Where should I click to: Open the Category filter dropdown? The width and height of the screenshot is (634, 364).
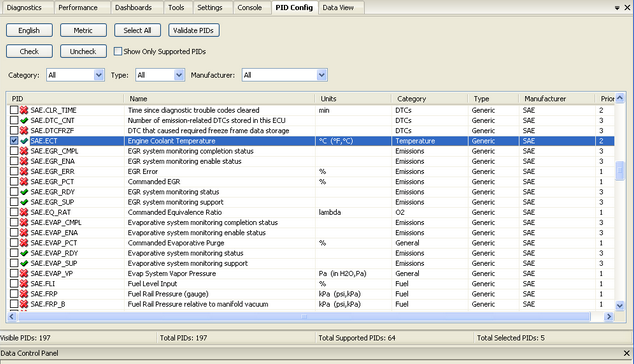(x=99, y=75)
